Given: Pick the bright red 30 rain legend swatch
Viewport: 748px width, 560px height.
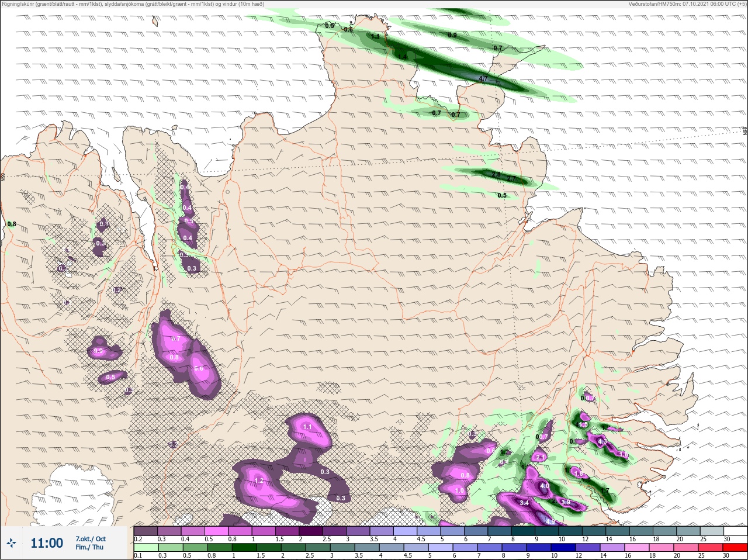Looking at the screenshot, I should click(x=735, y=548).
